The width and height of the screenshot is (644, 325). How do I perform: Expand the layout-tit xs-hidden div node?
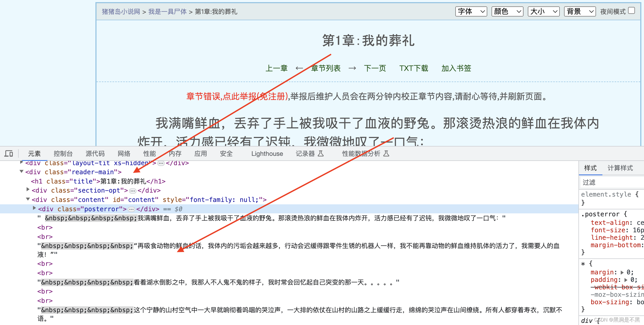(x=22, y=162)
